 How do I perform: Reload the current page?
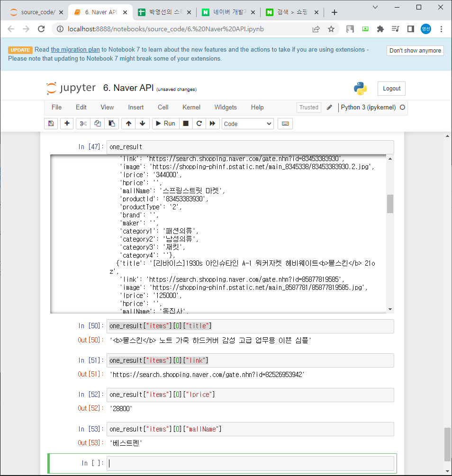click(x=41, y=29)
